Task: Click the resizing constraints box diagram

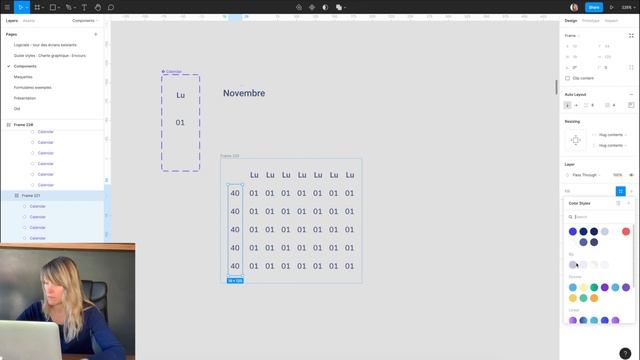Action: click(576, 140)
